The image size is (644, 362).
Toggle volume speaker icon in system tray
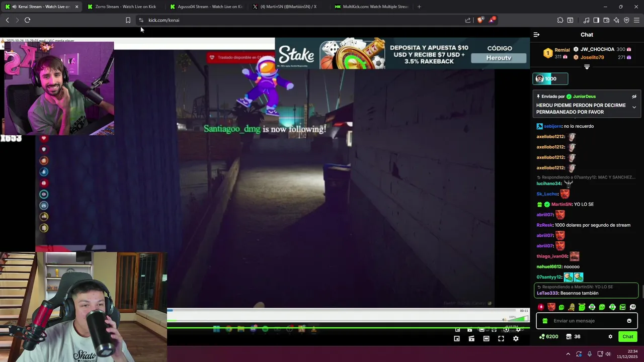tap(608, 354)
